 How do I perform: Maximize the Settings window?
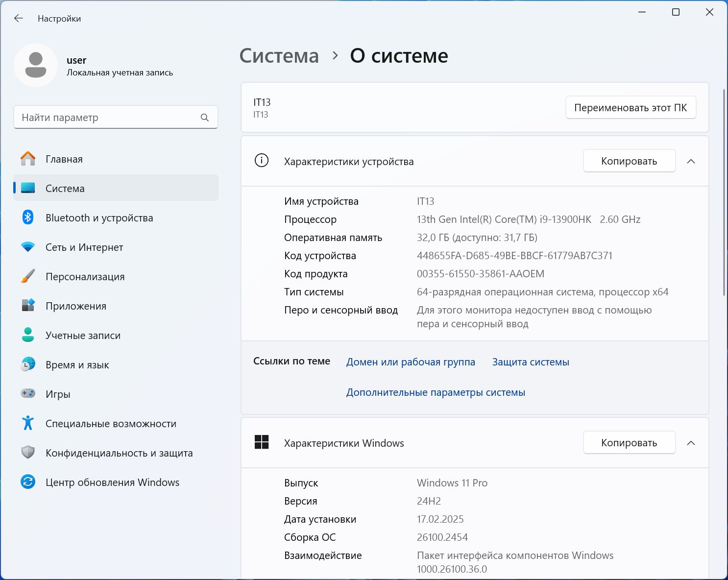[676, 12]
